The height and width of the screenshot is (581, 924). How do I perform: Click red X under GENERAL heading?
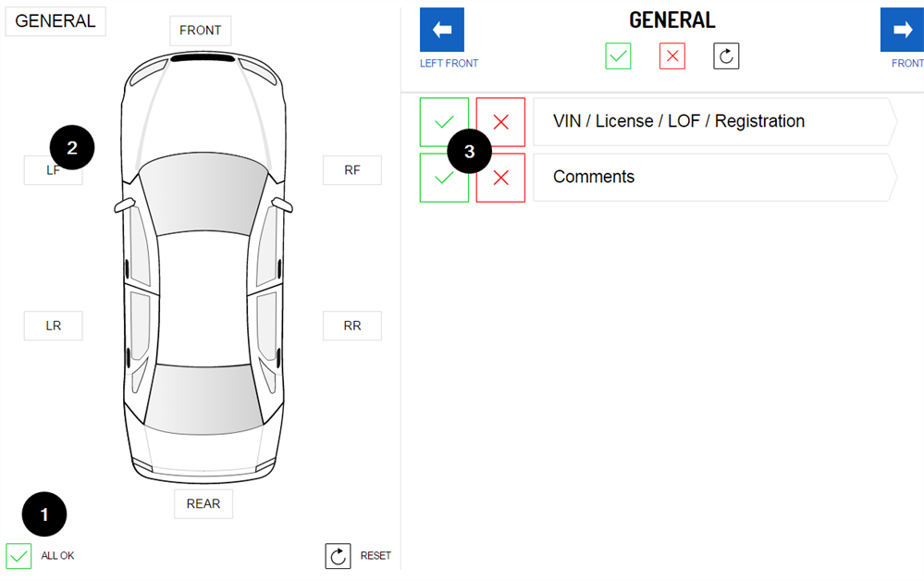point(672,56)
